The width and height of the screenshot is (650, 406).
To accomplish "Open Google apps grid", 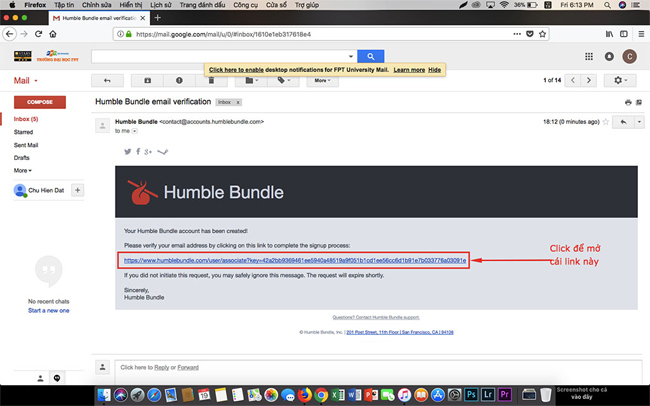I will pos(589,56).
